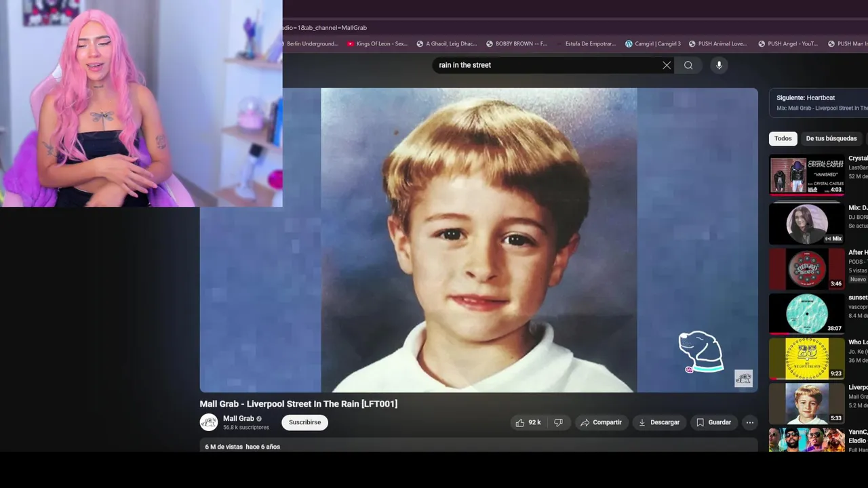Image resolution: width=868 pixels, height=488 pixels.
Task: Click the verified badge next to Mall Grab
Action: 259,419
